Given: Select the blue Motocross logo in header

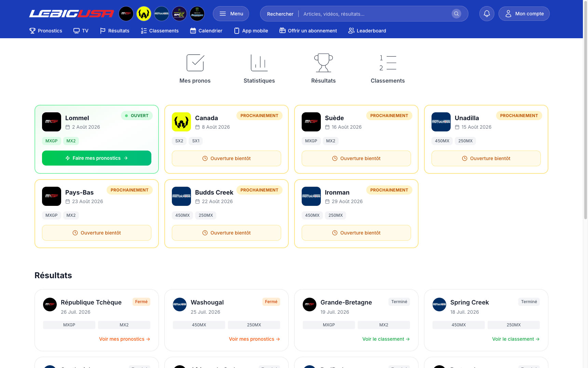Looking at the screenshot, I should 162,14.
